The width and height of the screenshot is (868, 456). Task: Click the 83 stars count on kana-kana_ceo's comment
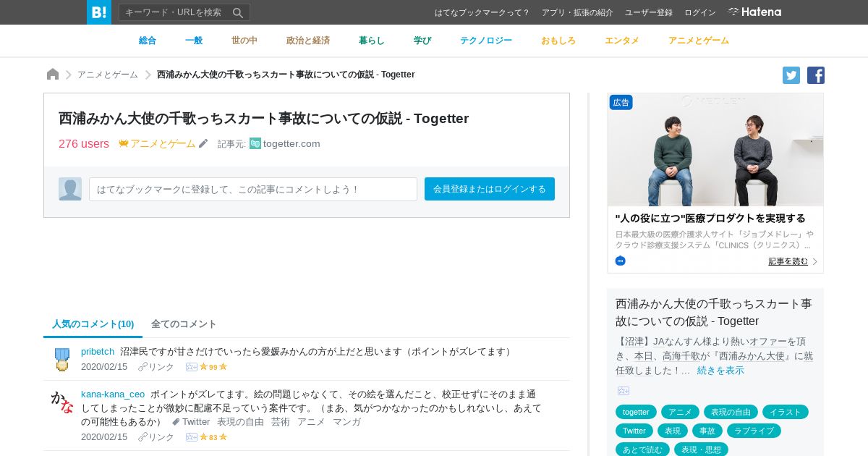(213, 437)
